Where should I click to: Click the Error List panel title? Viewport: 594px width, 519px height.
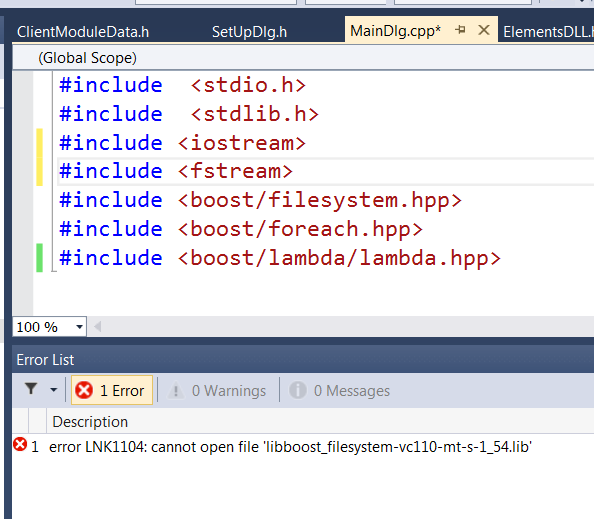tap(45, 360)
